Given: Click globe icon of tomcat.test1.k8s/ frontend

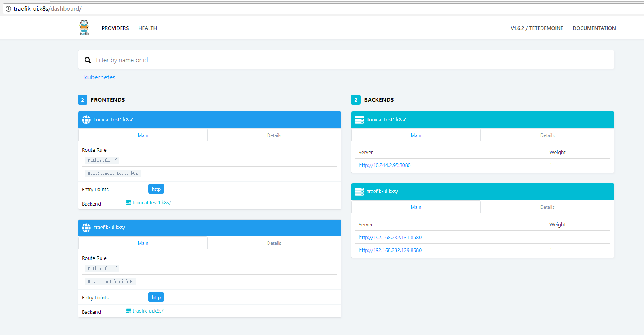Looking at the screenshot, I should 86,120.
